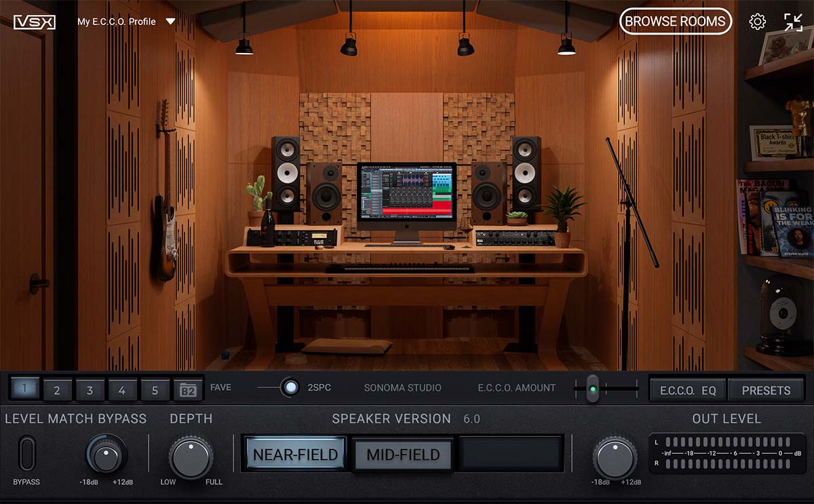Image resolution: width=814 pixels, height=504 pixels.
Task: Switch to MID-FIELD speakers
Action: [x=404, y=454]
